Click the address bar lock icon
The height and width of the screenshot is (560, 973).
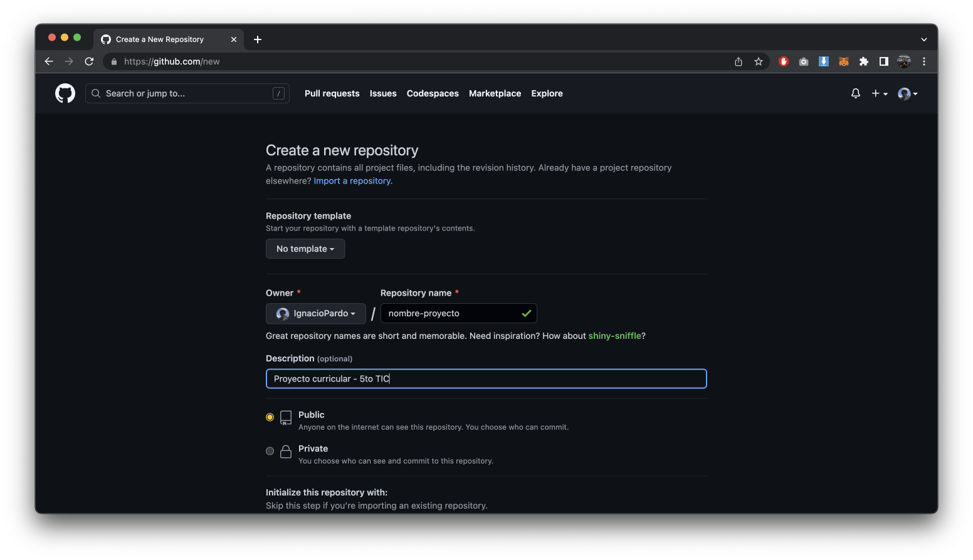point(114,61)
